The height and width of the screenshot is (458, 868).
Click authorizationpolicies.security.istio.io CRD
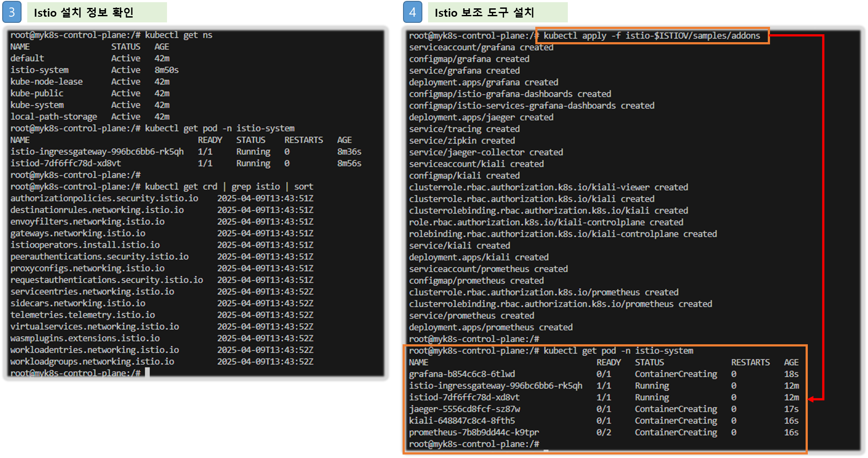(104, 198)
